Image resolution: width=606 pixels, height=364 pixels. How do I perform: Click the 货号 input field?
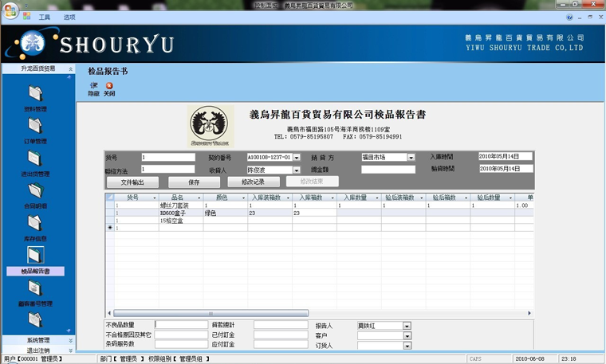[x=168, y=157]
